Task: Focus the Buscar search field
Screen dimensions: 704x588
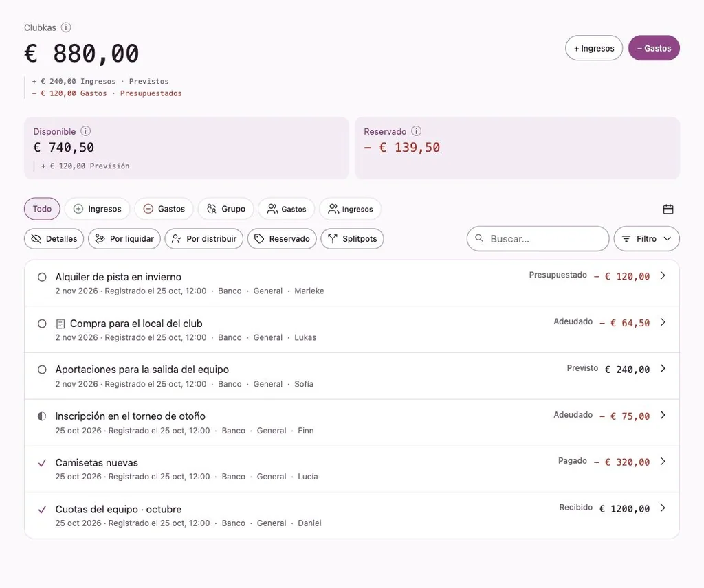Action: 538,238
